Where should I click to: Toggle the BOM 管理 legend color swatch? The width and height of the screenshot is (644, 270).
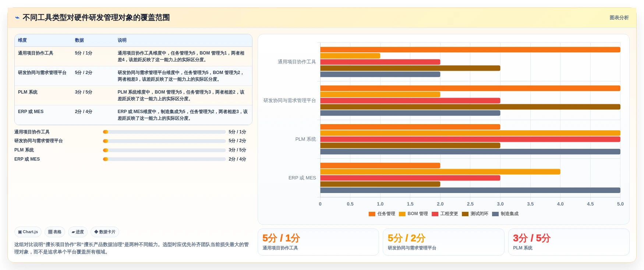(402, 214)
